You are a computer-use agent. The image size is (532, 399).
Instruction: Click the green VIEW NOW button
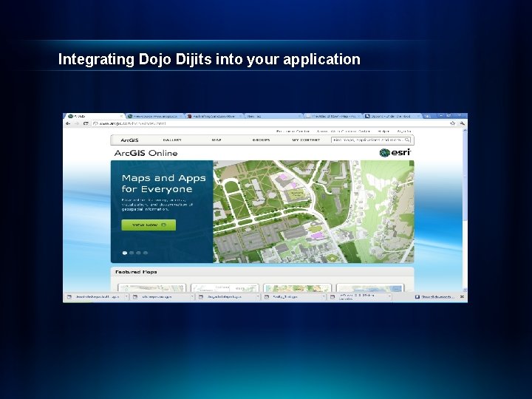149,225
